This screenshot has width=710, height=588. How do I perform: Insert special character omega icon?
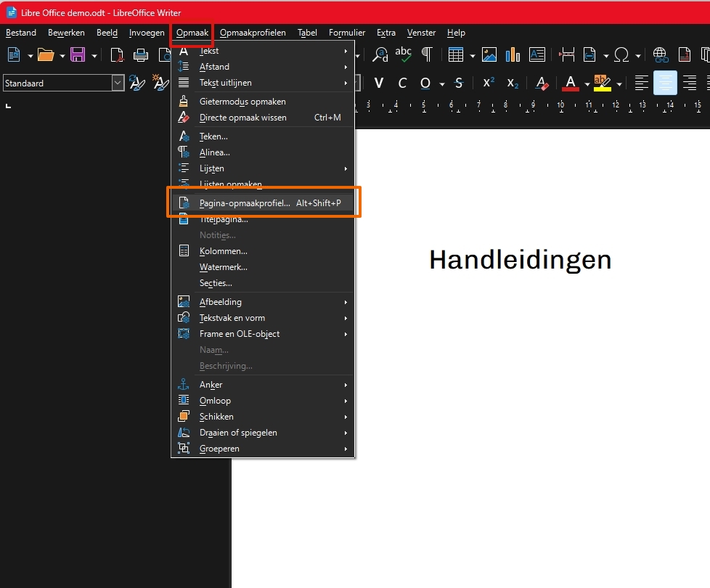tap(621, 54)
